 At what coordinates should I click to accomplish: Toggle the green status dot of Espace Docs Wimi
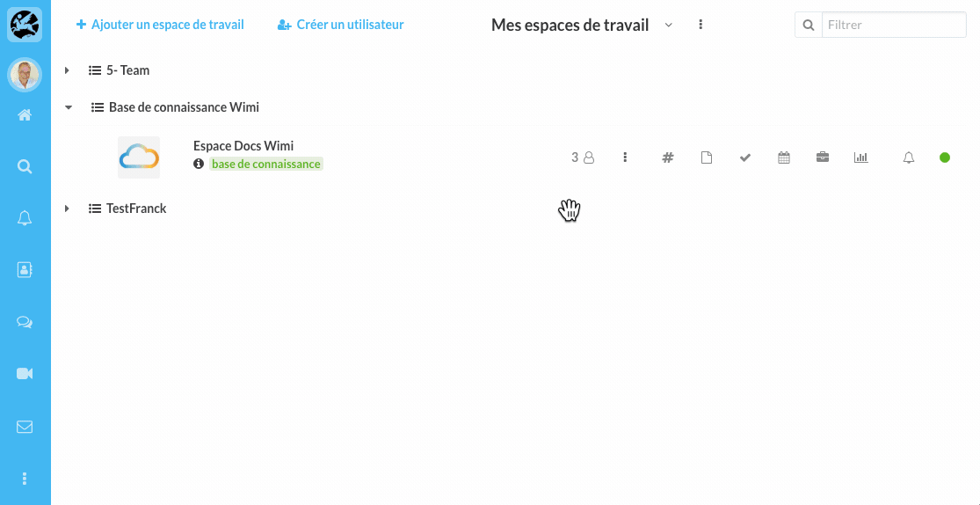(945, 157)
